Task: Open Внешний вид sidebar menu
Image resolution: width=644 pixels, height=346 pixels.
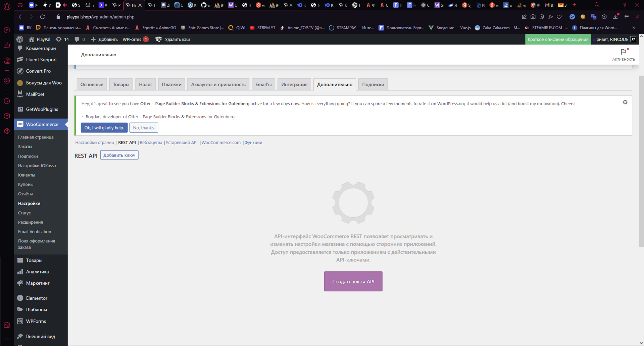Action: coord(41,336)
